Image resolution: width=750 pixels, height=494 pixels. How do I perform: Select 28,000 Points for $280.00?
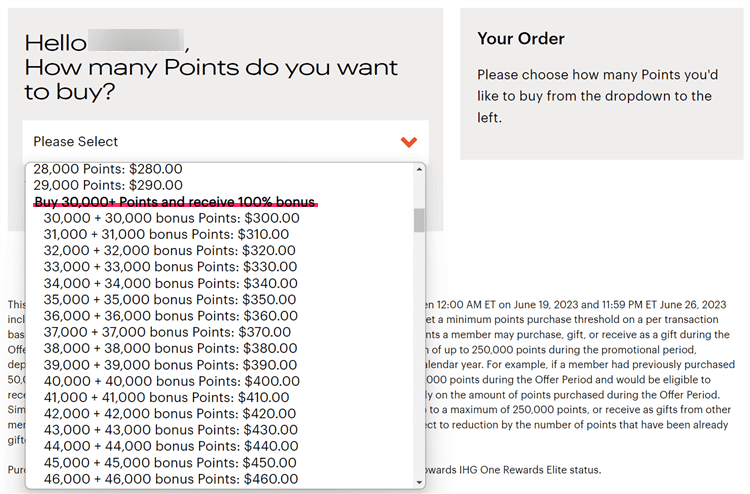(108, 169)
